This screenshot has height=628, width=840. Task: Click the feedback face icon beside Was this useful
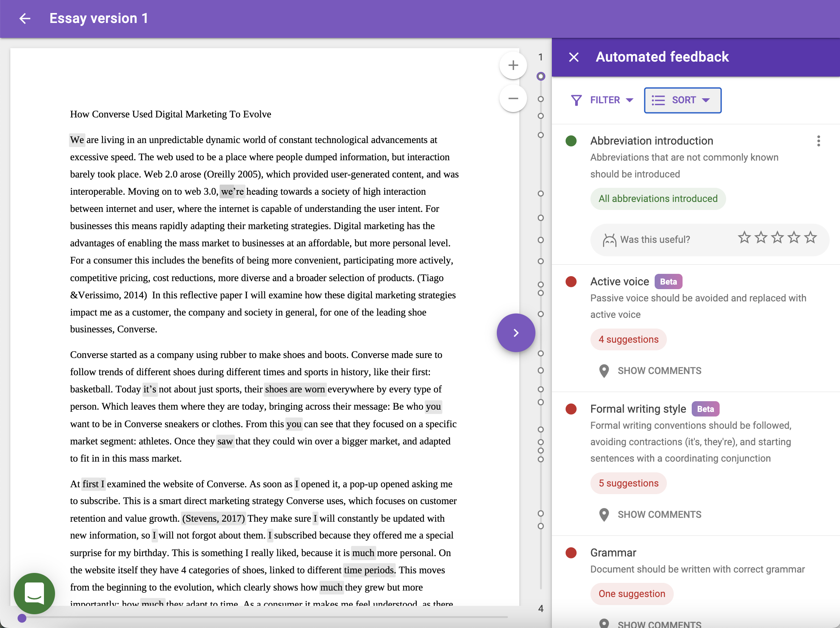tap(609, 240)
